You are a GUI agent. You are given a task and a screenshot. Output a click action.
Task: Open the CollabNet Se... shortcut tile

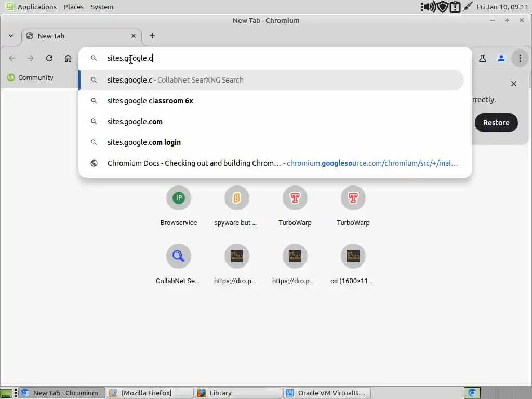click(x=179, y=264)
